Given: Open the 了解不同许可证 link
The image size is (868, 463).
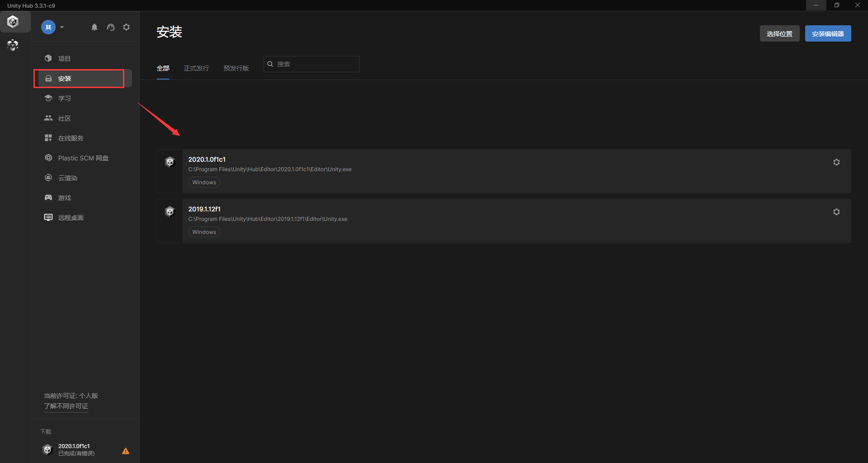Looking at the screenshot, I should 66,406.
